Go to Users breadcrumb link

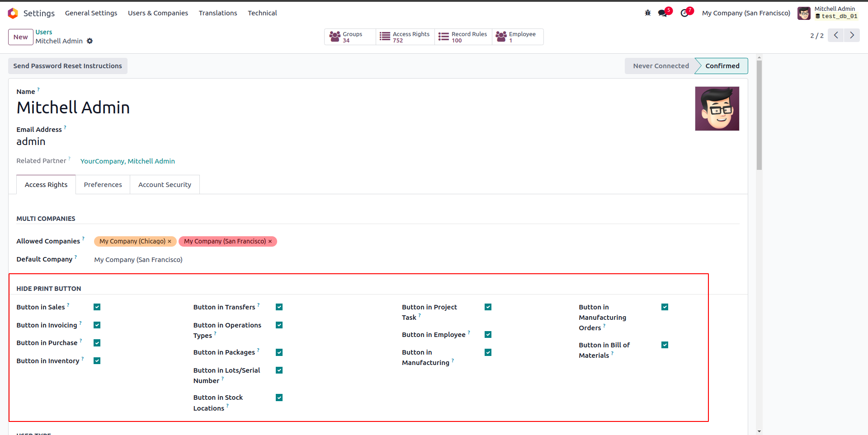[x=44, y=32]
